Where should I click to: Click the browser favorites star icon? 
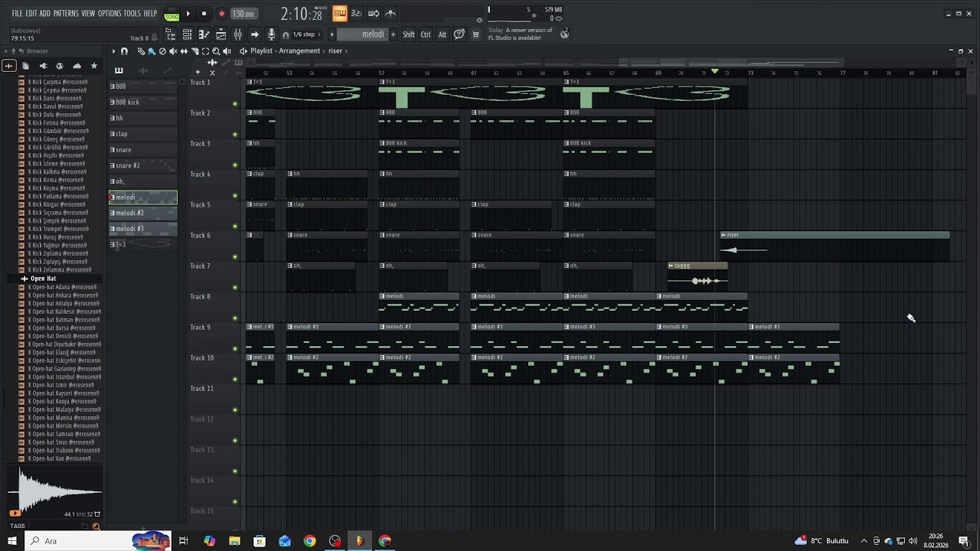click(x=94, y=66)
